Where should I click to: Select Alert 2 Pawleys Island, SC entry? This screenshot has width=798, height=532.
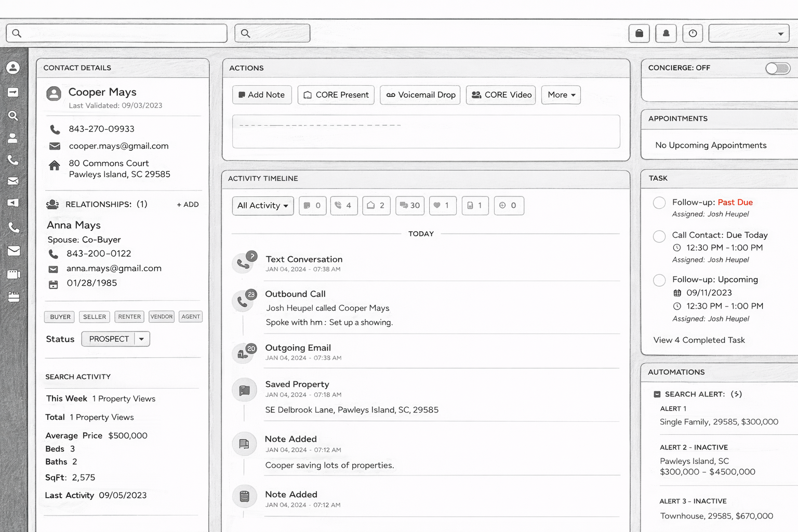[x=708, y=467]
